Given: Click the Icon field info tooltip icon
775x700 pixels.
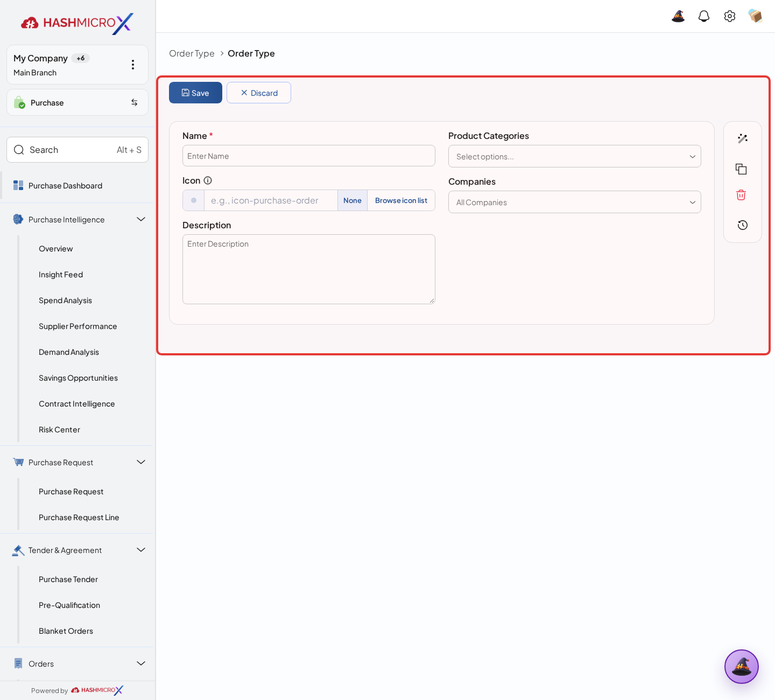Looking at the screenshot, I should [208, 180].
